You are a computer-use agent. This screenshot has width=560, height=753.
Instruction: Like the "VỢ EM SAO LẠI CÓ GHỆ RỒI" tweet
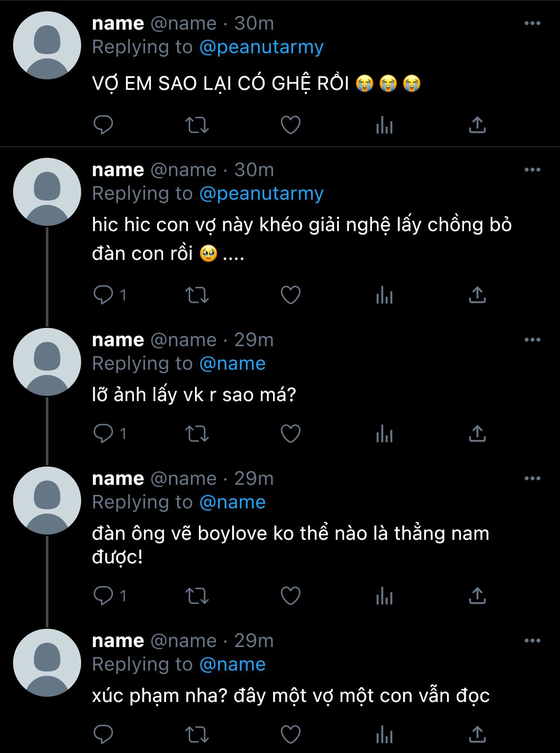[290, 125]
